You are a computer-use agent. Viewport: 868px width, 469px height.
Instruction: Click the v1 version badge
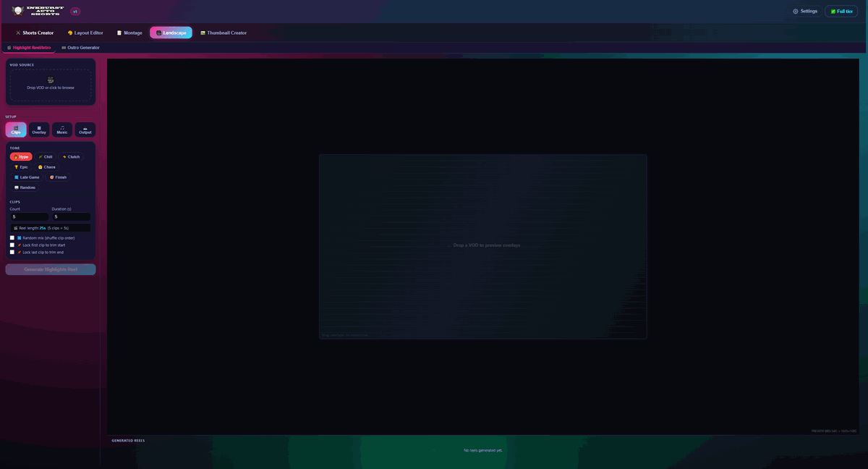[x=75, y=12]
